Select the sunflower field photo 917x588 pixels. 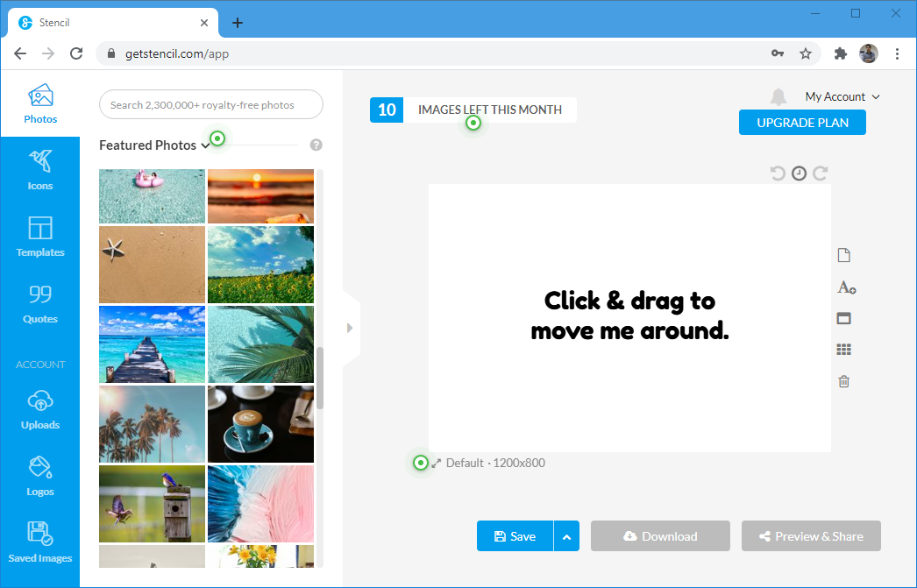(261, 265)
